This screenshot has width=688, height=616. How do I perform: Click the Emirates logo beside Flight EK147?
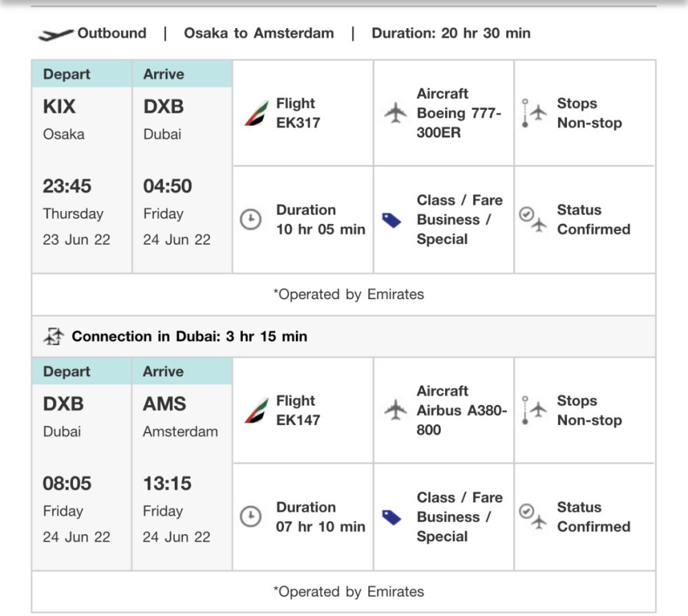click(256, 410)
